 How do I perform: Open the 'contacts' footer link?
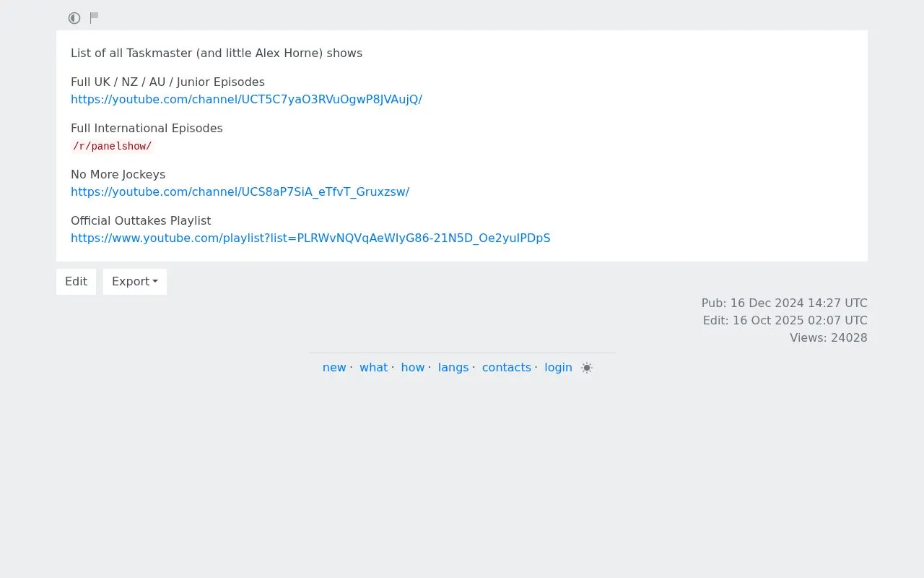tap(507, 368)
